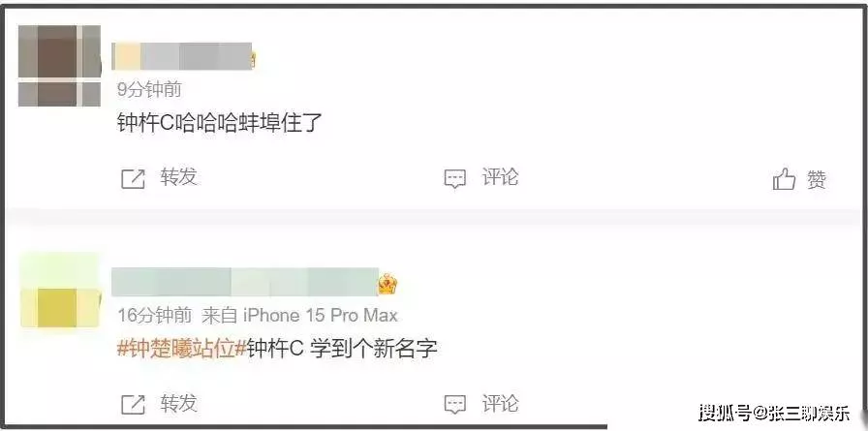This screenshot has width=868, height=431.
Task: Click the crown badge beside the second username
Action: pos(388,285)
